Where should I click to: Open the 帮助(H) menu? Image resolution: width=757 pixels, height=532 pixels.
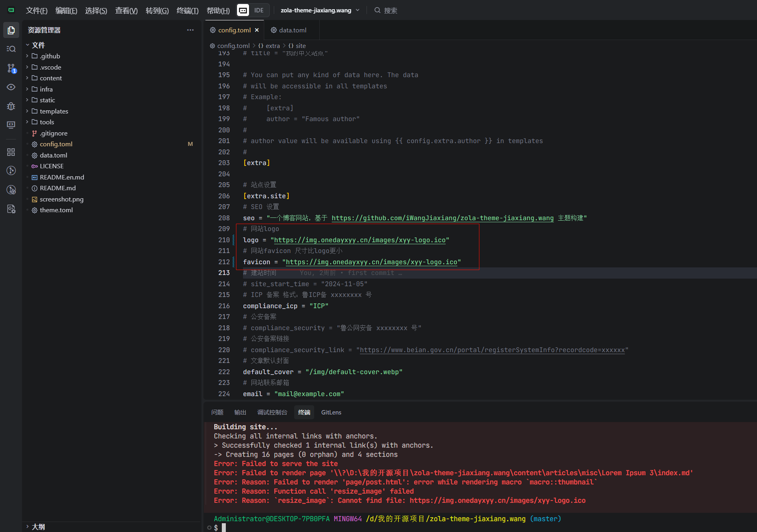[218, 10]
